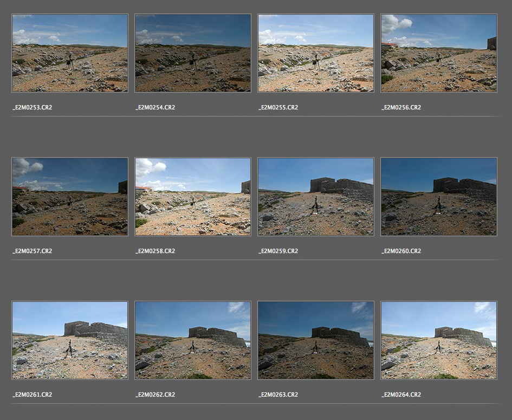The height and width of the screenshot is (420, 512).
Task: Select the _E2M0264.CR2 thumbnail image
Action: (x=439, y=340)
